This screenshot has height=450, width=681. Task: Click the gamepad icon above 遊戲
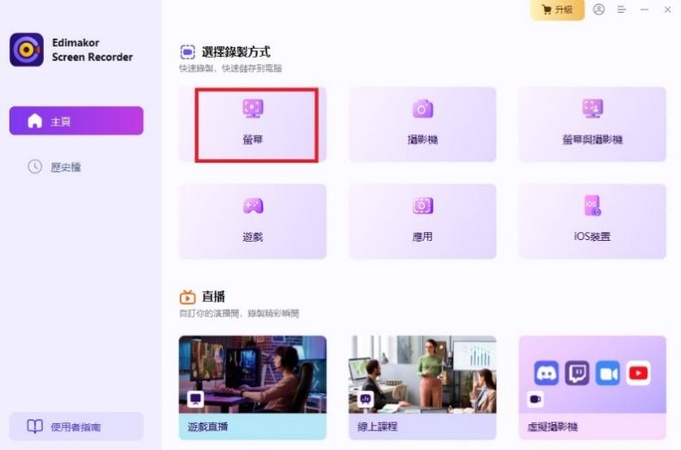253,205
